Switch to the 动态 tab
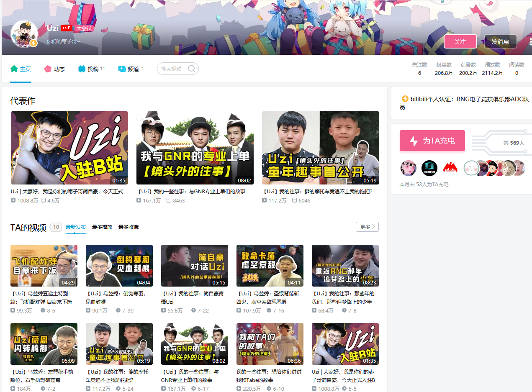 coord(54,69)
